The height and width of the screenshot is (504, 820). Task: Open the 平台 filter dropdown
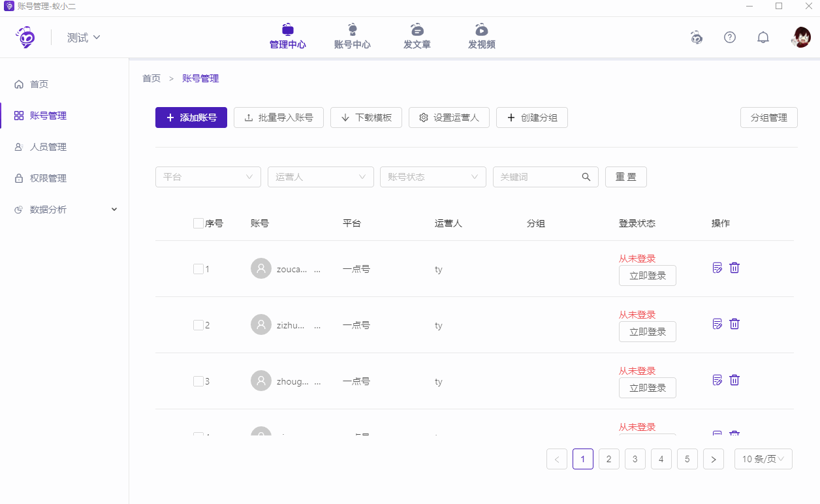tap(208, 177)
